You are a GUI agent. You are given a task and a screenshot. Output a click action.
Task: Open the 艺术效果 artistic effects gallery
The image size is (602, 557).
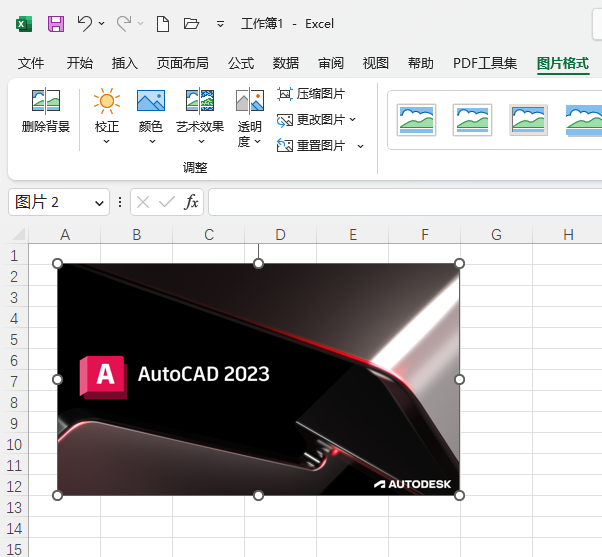200,115
